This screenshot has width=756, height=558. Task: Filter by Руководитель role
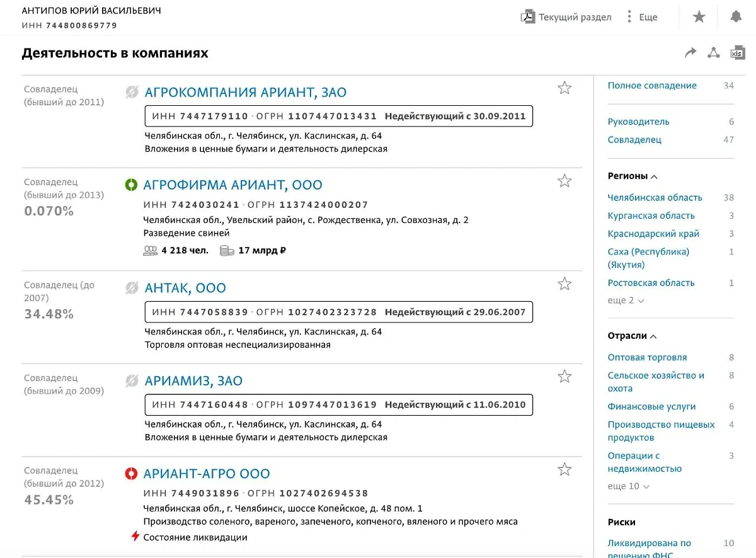coord(639,122)
